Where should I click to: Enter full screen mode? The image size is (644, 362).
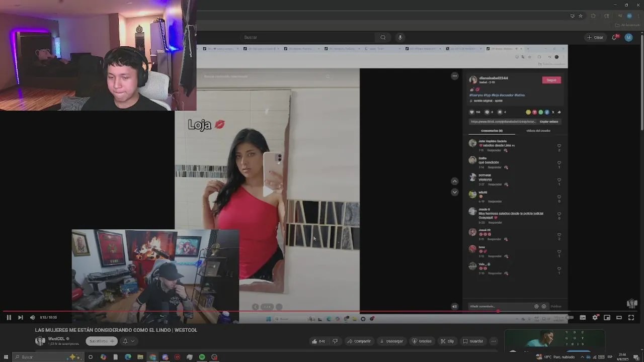point(631,317)
